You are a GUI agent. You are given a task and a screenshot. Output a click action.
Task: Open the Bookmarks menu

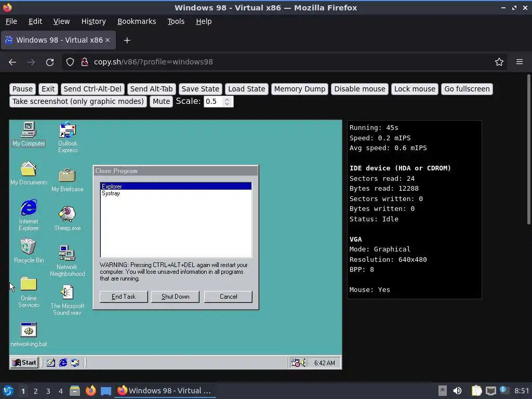point(137,21)
